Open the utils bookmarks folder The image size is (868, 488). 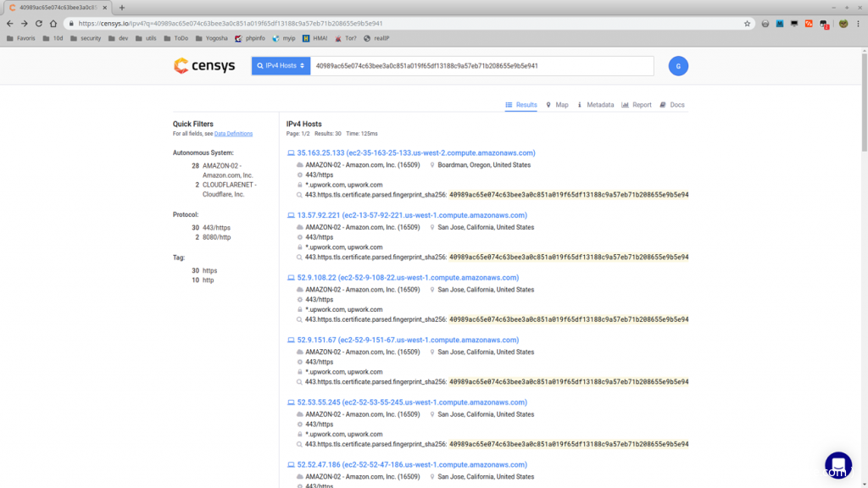146,38
